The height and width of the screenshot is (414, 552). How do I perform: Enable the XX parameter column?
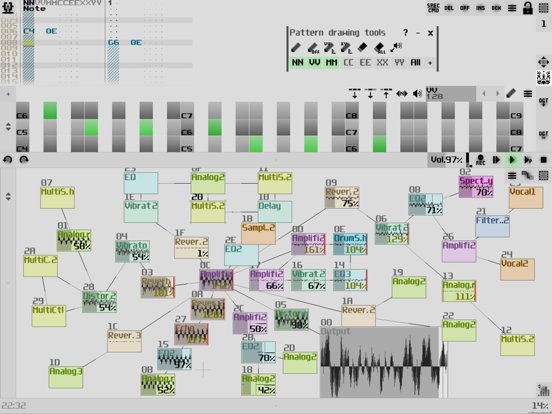[382, 63]
